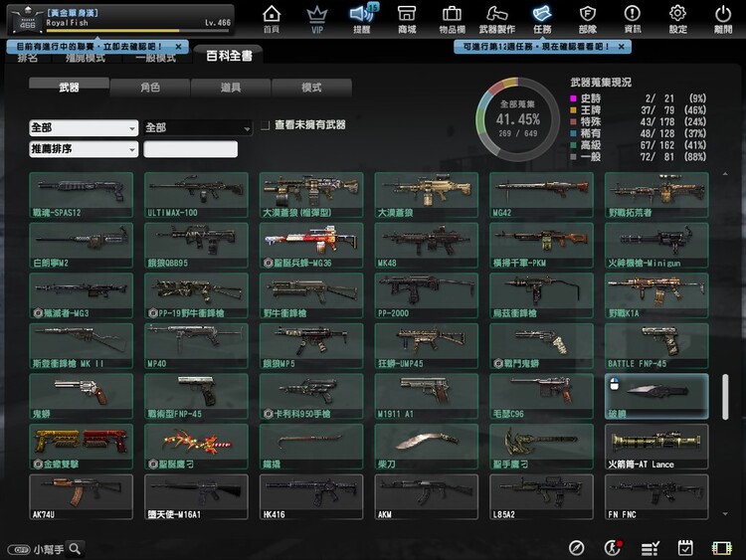Open the settings (設定) gear icon
This screenshot has width=746, height=560.
[677, 19]
